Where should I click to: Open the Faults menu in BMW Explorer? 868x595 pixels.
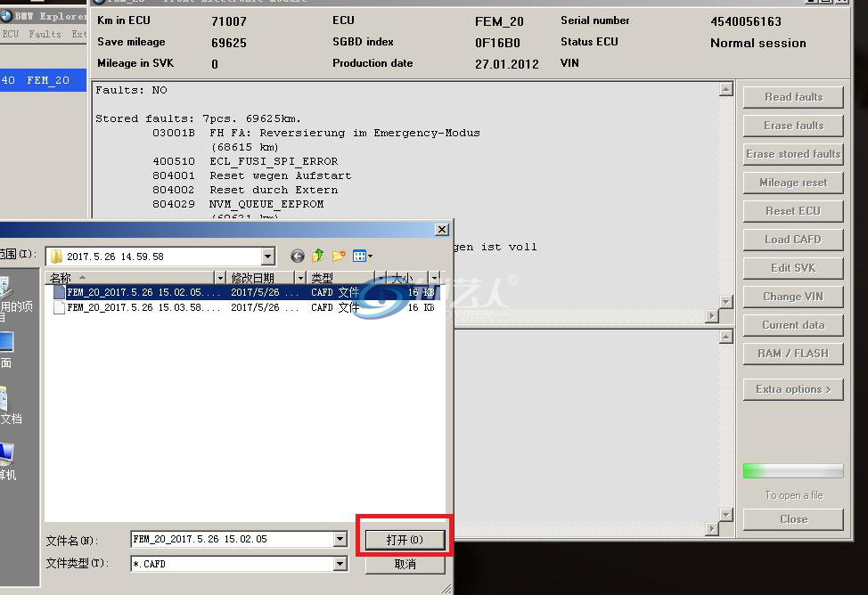(x=45, y=35)
